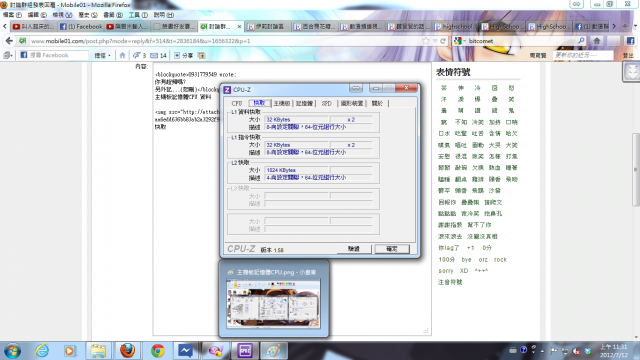Switch to the 關於 tab in CPU-Z
The image size is (640, 360).
pyautogui.click(x=377, y=103)
